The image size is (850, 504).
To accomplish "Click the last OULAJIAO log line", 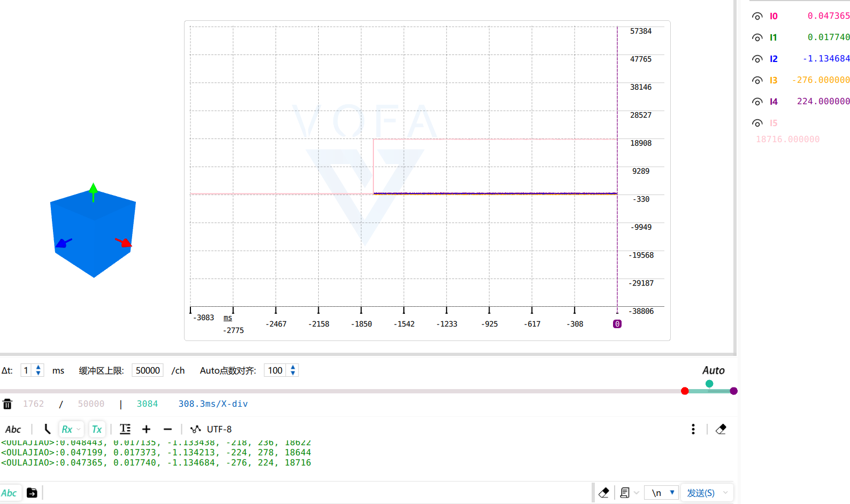I will 156,463.
